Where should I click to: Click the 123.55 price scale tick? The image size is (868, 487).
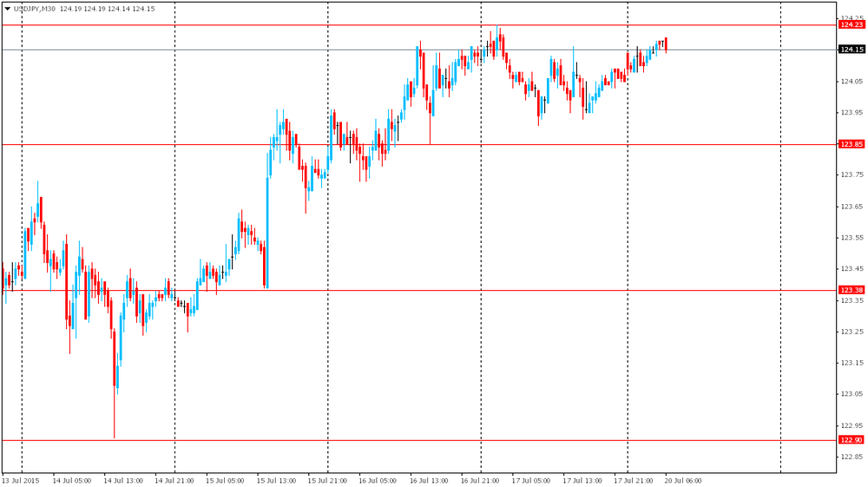coord(852,238)
